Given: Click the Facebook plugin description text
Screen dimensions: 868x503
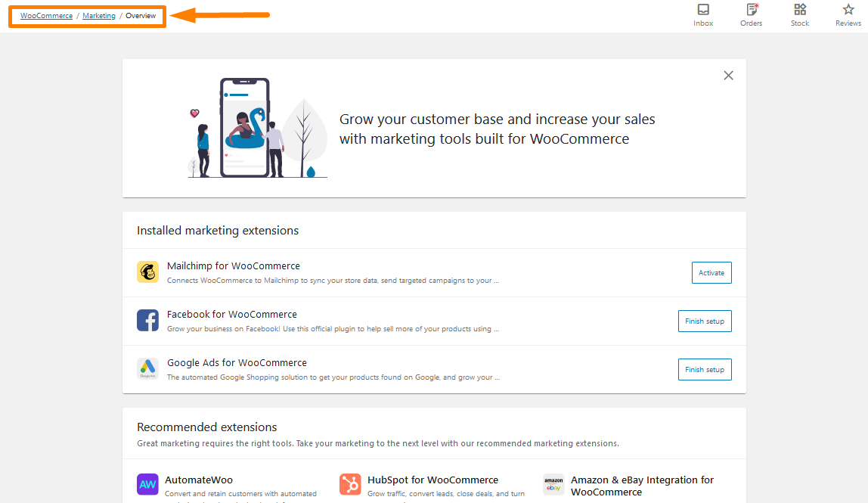Looking at the screenshot, I should pos(333,328).
